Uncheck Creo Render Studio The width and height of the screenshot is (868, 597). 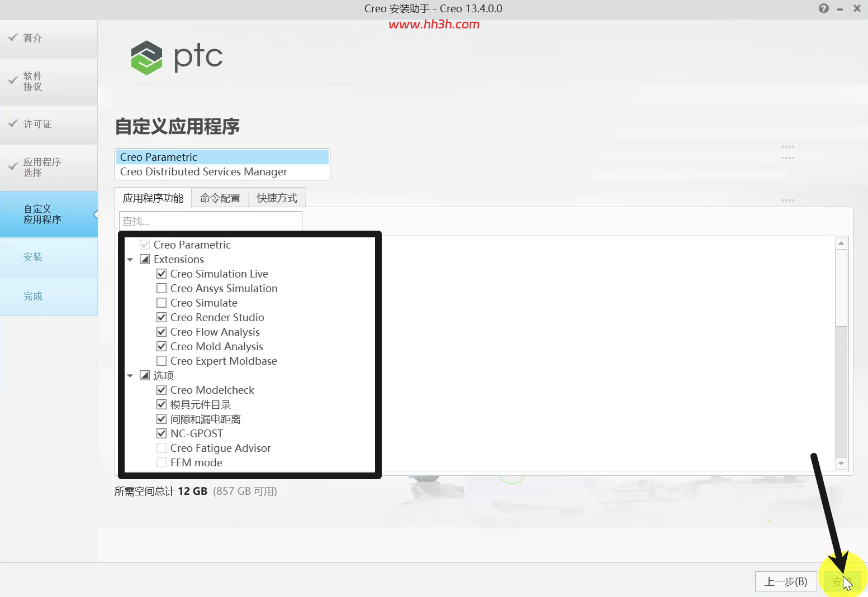pyautogui.click(x=162, y=317)
